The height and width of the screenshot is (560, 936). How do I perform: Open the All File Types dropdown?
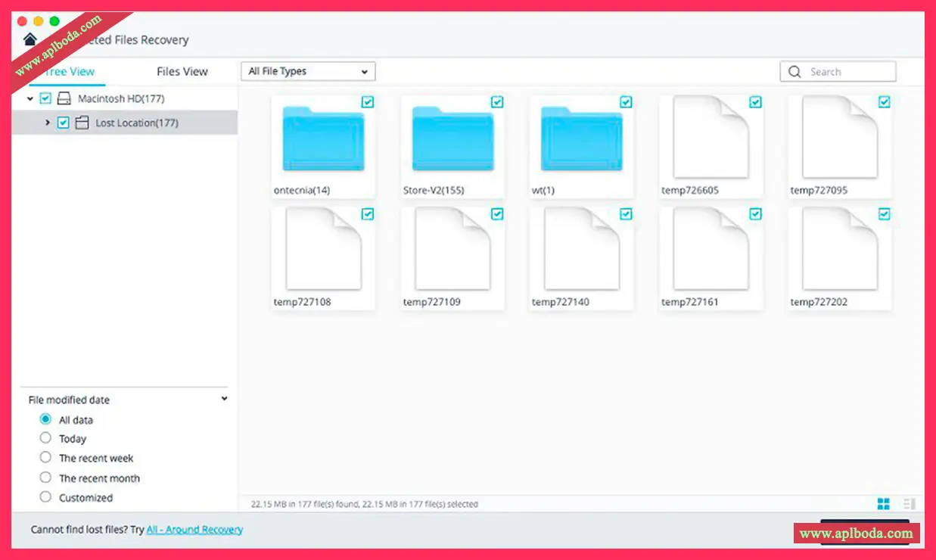(308, 72)
